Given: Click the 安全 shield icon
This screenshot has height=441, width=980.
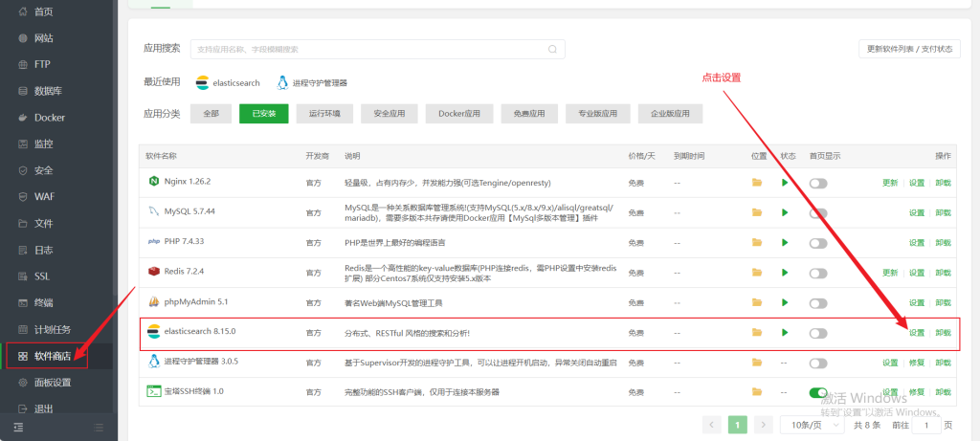Looking at the screenshot, I should (x=23, y=170).
